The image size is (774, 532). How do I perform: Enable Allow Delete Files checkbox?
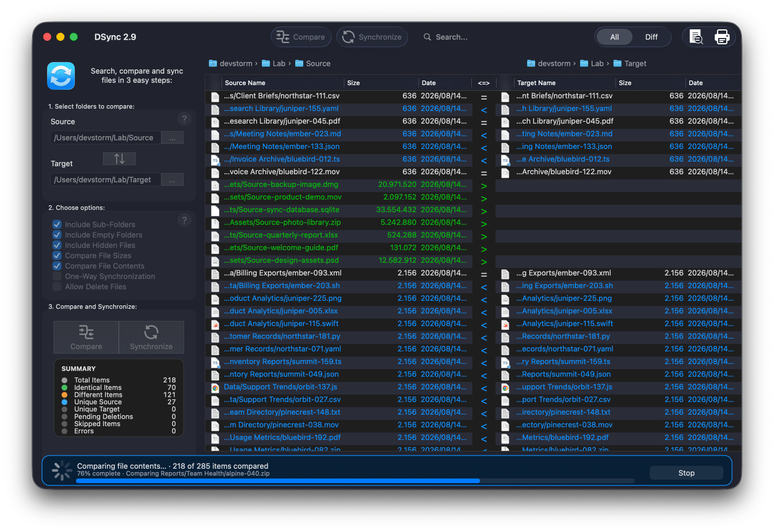pyautogui.click(x=57, y=286)
